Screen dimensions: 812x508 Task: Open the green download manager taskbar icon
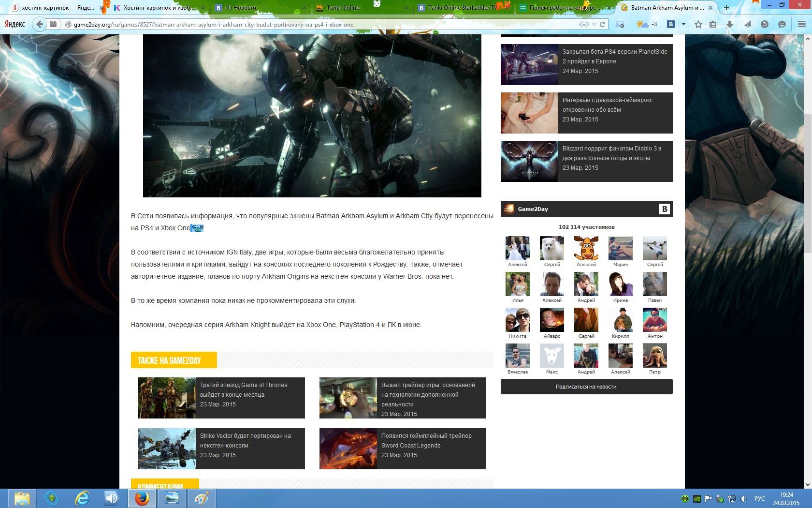52,498
